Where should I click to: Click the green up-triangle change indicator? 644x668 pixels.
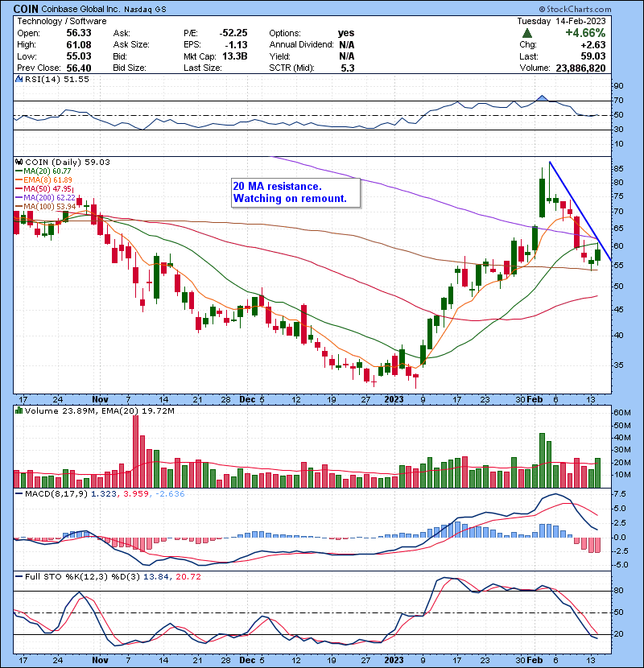point(526,33)
